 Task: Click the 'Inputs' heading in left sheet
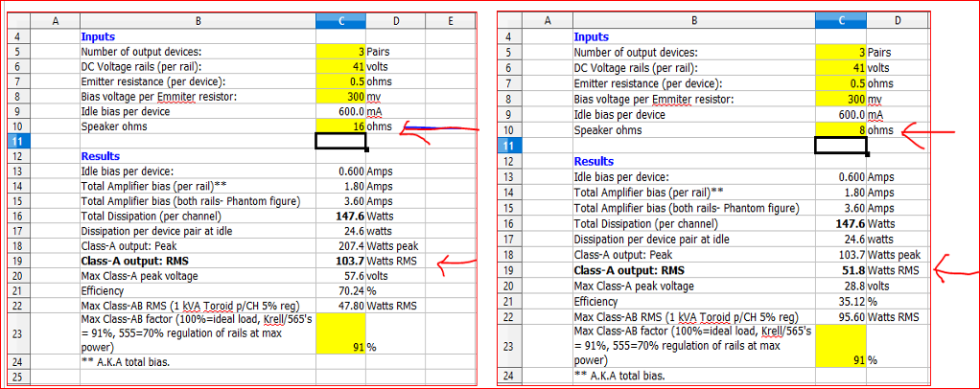click(98, 36)
